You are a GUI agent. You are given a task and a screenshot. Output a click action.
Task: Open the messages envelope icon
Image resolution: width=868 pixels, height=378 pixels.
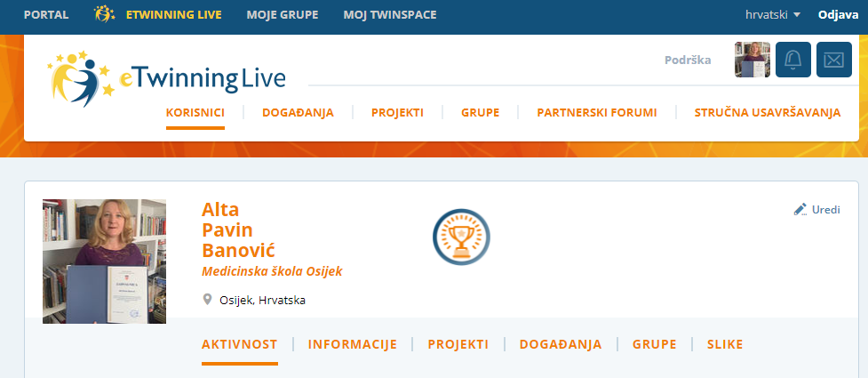pos(833,60)
